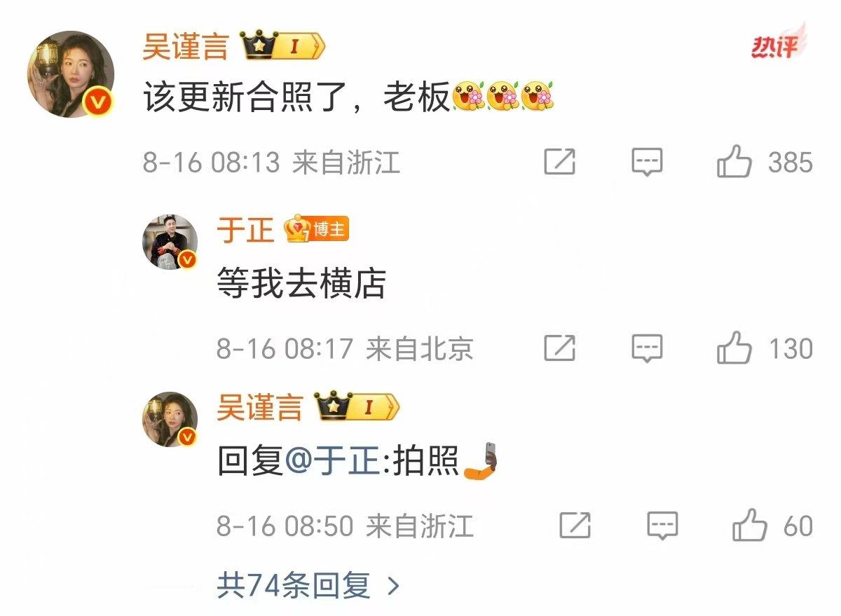
Task: Expand all 74 replies
Action: tap(308, 585)
